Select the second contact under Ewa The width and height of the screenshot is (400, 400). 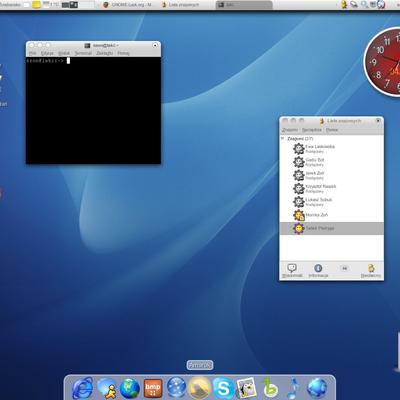click(332, 162)
